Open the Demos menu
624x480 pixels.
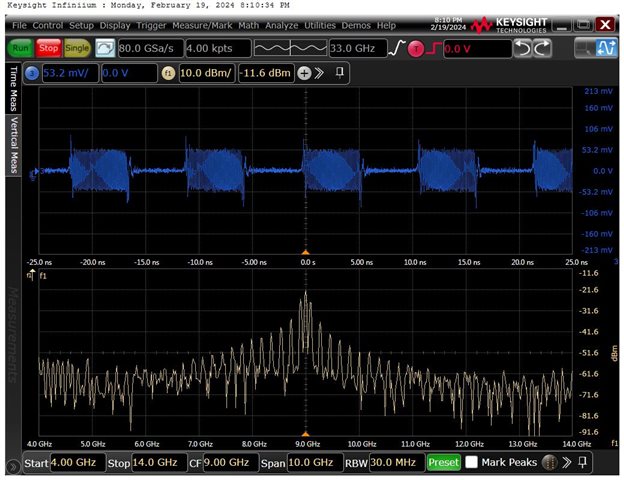(x=356, y=25)
